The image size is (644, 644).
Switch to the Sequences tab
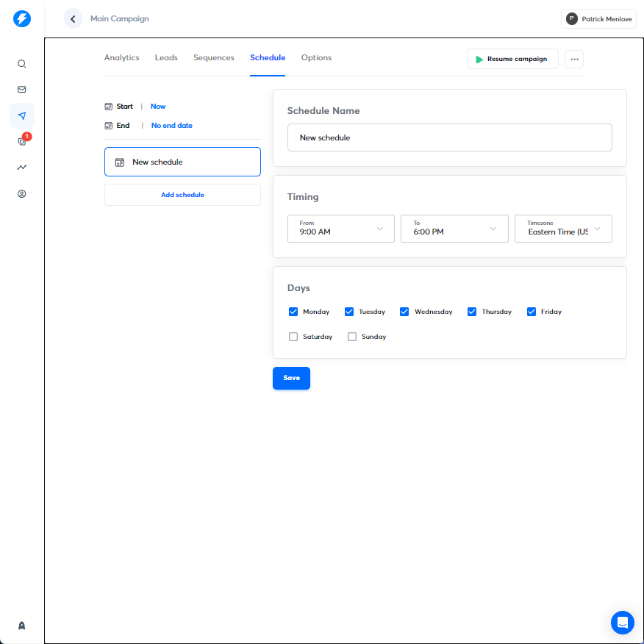[x=214, y=58]
